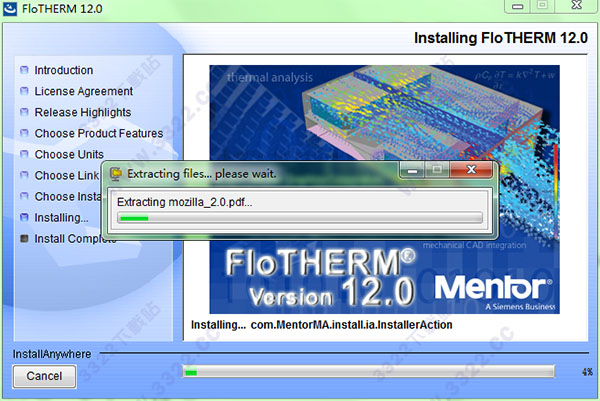Close the FloTHERM 12.0 installer window
Image resolution: width=600 pixels, height=401 pixels.
577,6
